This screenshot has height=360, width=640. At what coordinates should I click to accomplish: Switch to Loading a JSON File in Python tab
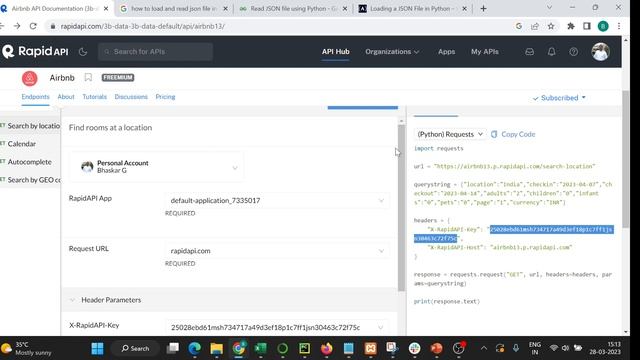[x=412, y=9]
